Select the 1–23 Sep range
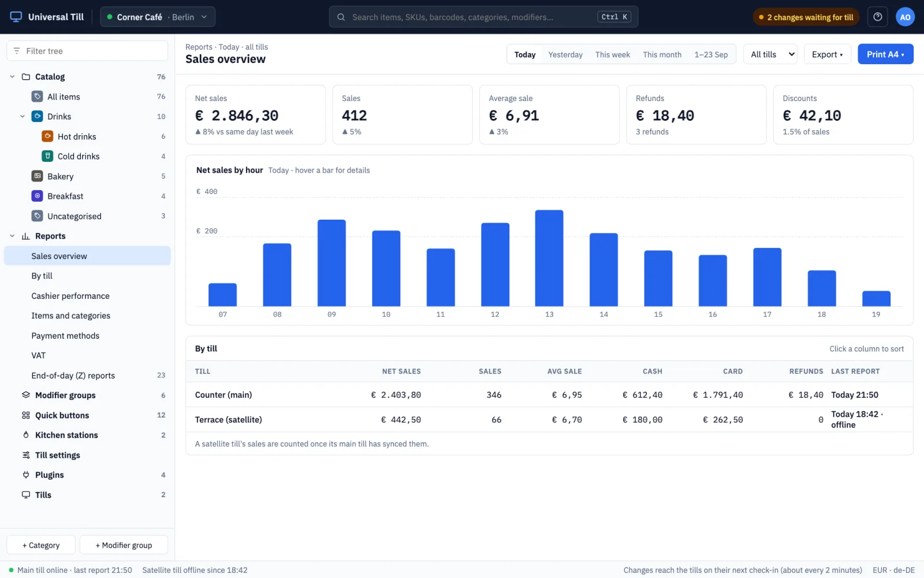Screen dimensions: 924x578 pos(711,54)
